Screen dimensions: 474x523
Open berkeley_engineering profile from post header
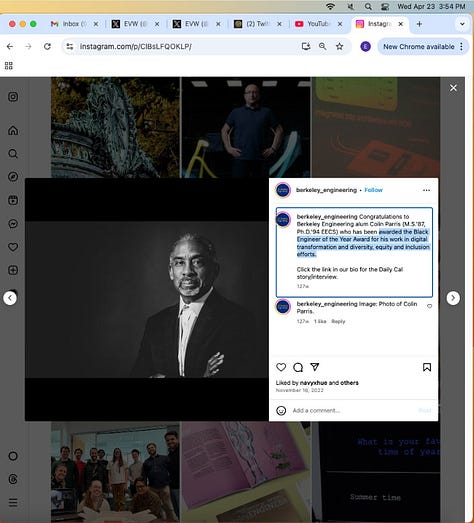(x=326, y=190)
